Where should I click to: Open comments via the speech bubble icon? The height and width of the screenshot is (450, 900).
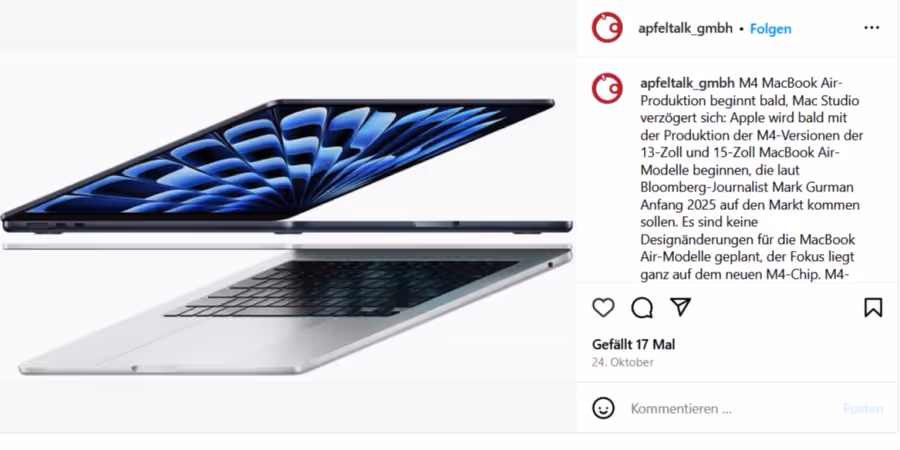point(642,308)
